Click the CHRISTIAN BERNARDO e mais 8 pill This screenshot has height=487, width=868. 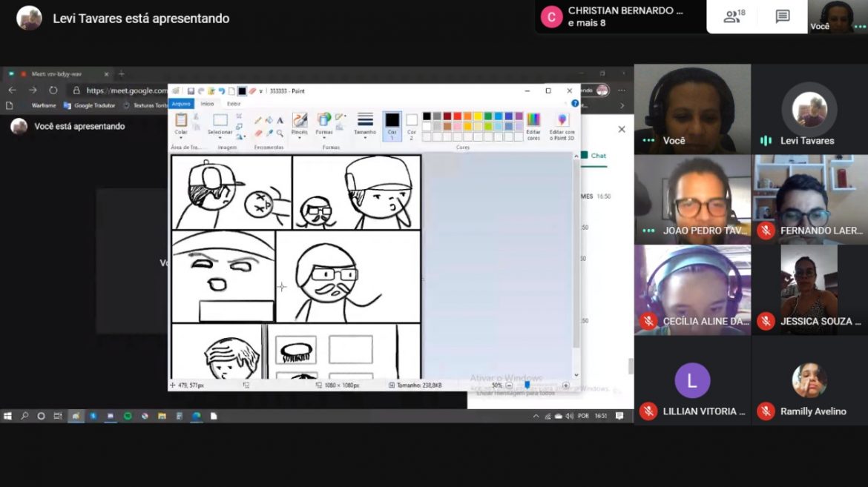point(620,16)
